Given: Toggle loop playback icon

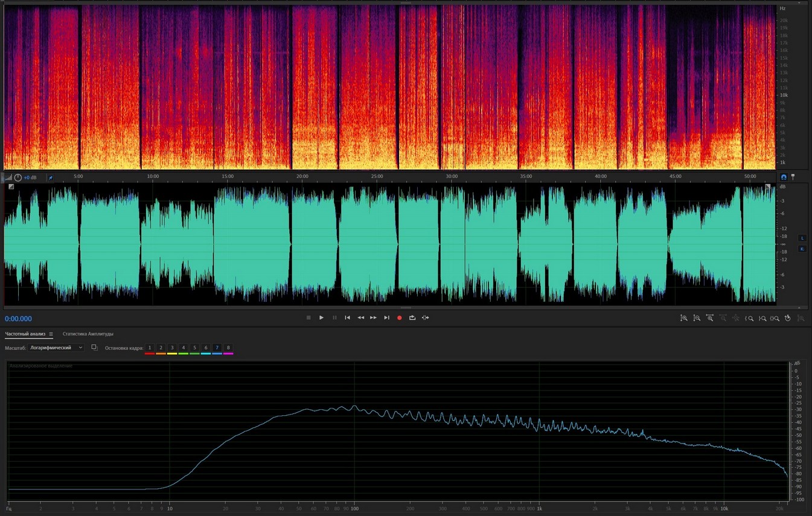Looking at the screenshot, I should [x=412, y=317].
